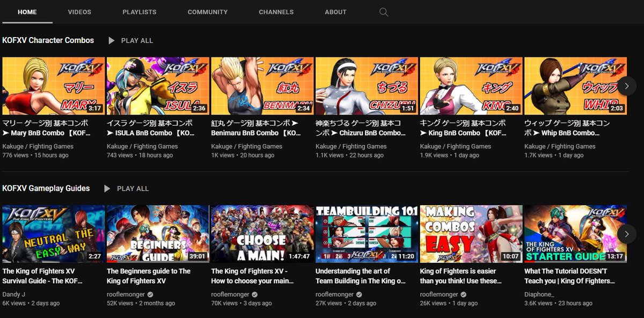Screen dimensions: 644x318
Task: Click the 3.6K views 23 hours ago text
Action: (x=559, y=303)
